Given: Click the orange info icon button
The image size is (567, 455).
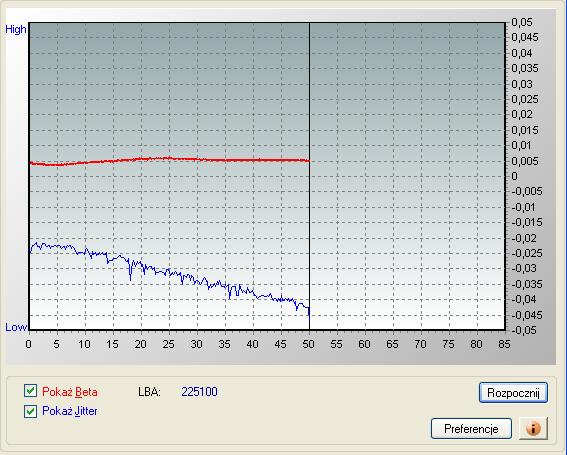Looking at the screenshot, I should coord(533,429).
